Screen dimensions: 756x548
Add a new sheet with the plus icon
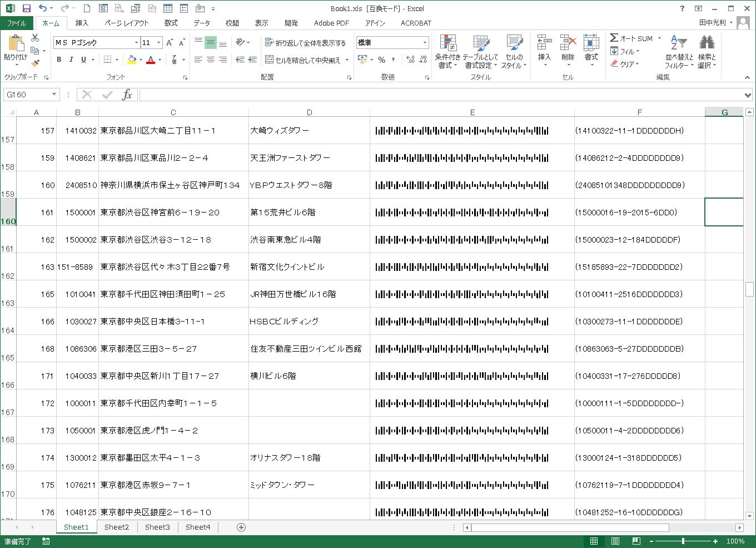(x=241, y=527)
